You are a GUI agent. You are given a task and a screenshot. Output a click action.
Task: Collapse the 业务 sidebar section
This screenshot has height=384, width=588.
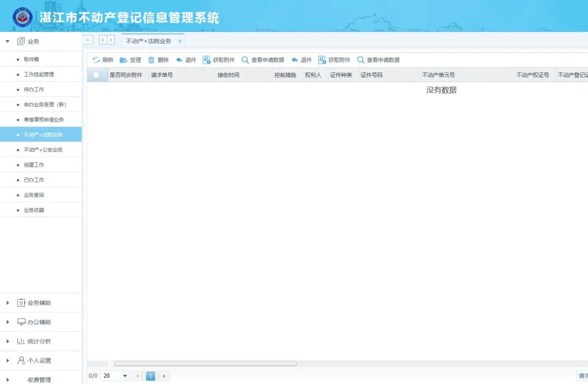tap(8, 41)
